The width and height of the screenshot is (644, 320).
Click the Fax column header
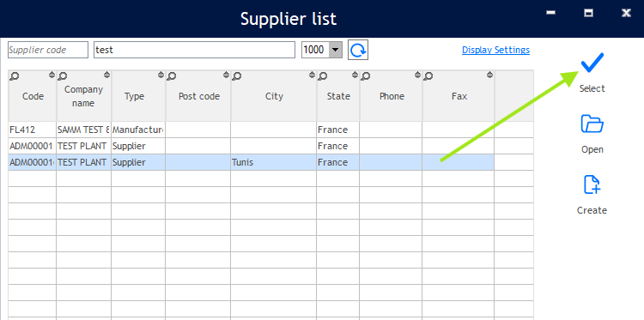pos(459,96)
